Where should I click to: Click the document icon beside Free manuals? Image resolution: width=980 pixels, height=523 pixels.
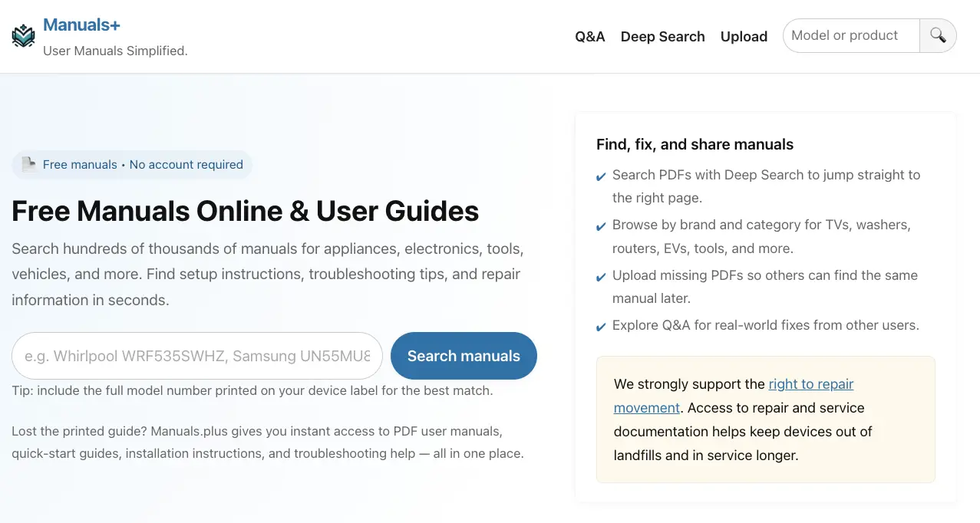coord(29,164)
